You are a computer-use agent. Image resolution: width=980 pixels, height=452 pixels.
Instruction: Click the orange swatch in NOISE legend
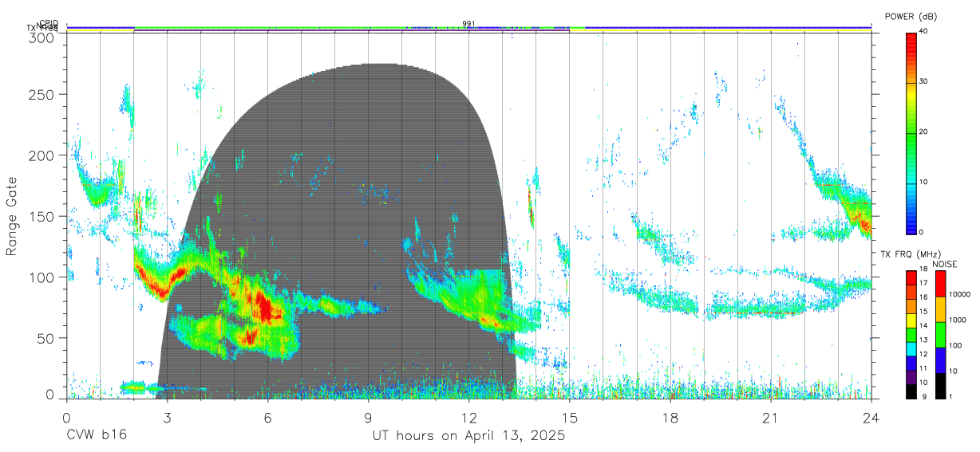(x=940, y=309)
